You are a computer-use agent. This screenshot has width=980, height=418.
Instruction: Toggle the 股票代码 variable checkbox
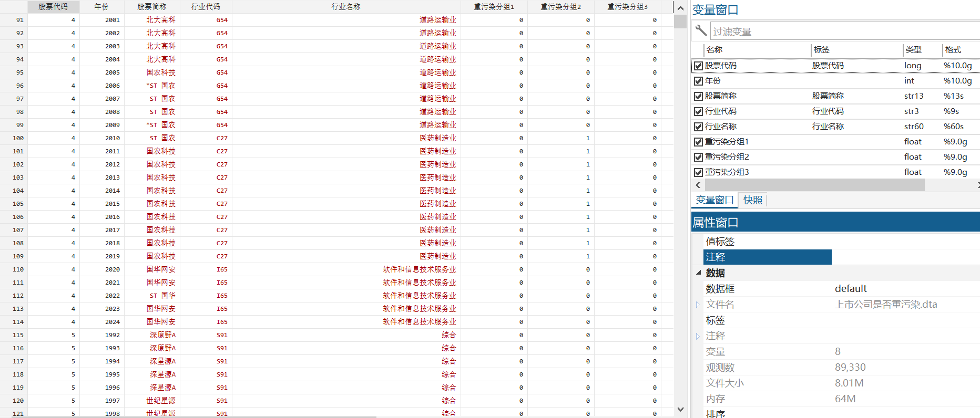698,66
